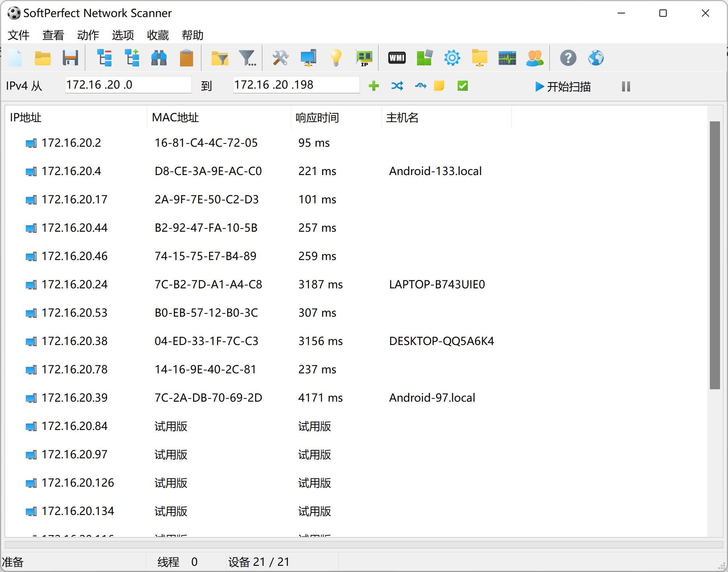728x572 pixels.
Task: Open the binoculars find icon
Action: (159, 58)
